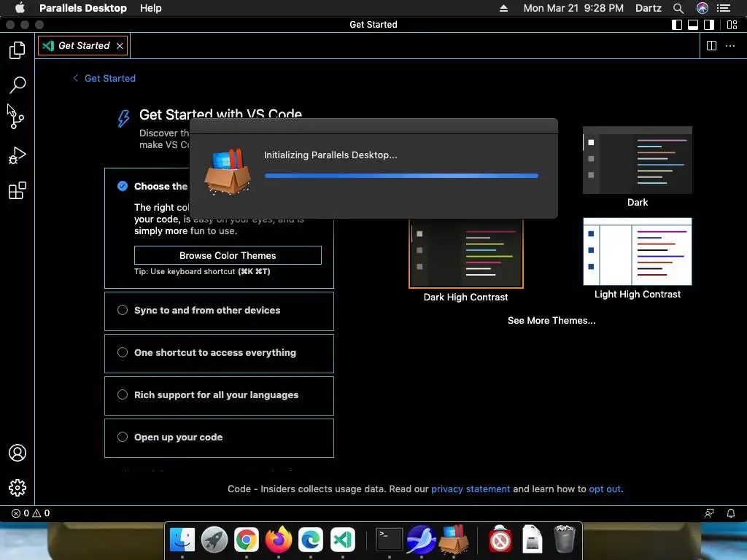Open the Manage gear icon

coord(18,488)
